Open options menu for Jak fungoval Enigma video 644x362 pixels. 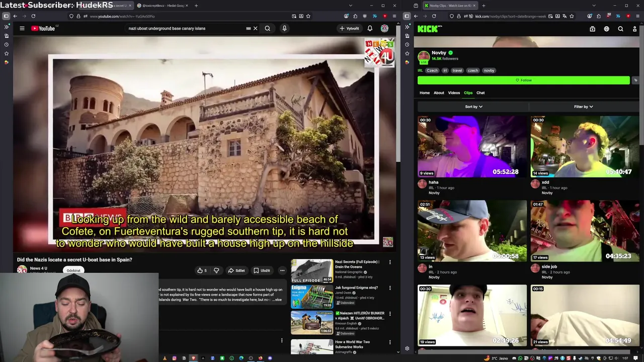click(389, 288)
